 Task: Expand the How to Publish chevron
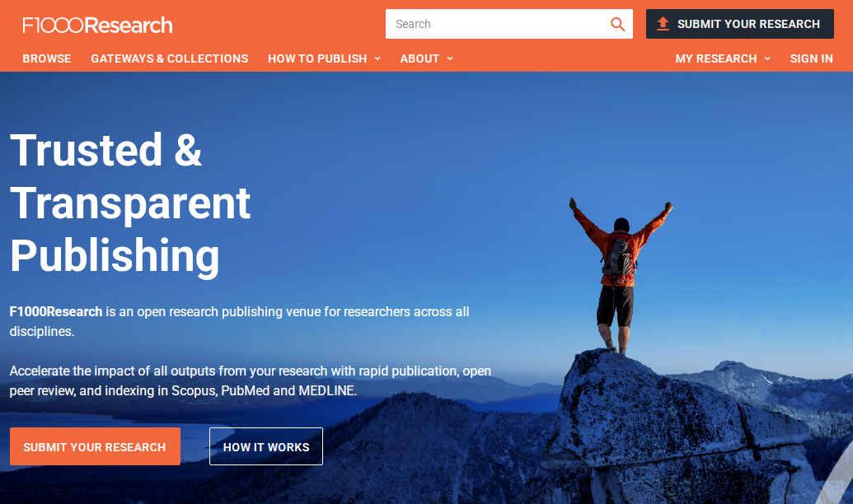point(377,58)
